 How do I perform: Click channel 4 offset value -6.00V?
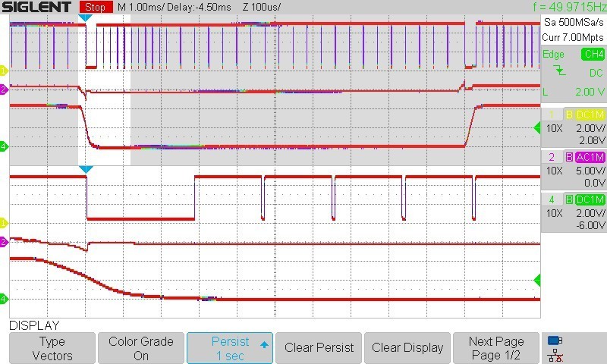click(x=590, y=225)
